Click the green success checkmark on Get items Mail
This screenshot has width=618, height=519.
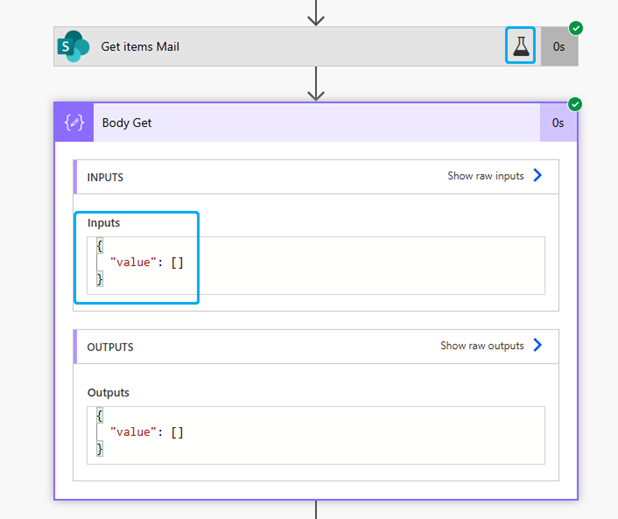575,29
